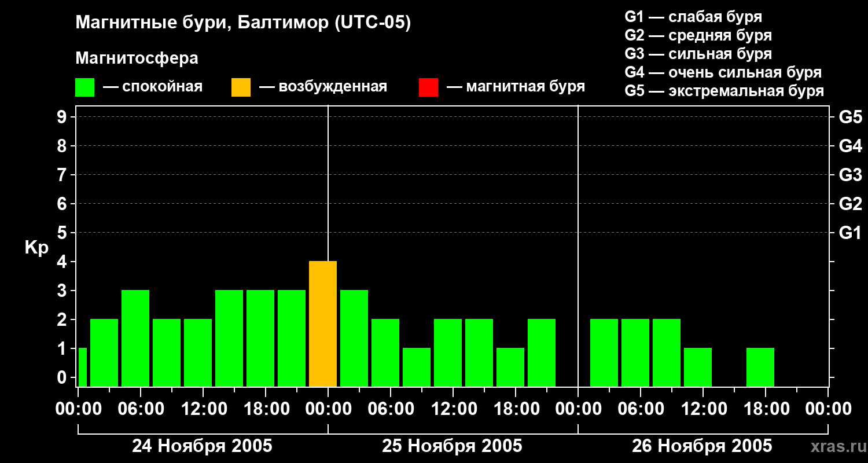Image resolution: width=868 pixels, height=463 pixels.
Task: Click the '24 Ноября 2005' date label
Action: 202,446
